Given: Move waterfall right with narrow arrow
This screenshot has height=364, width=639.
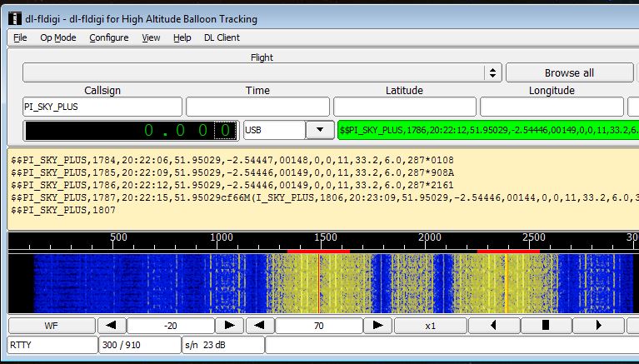Looking at the screenshot, I should (598, 326).
